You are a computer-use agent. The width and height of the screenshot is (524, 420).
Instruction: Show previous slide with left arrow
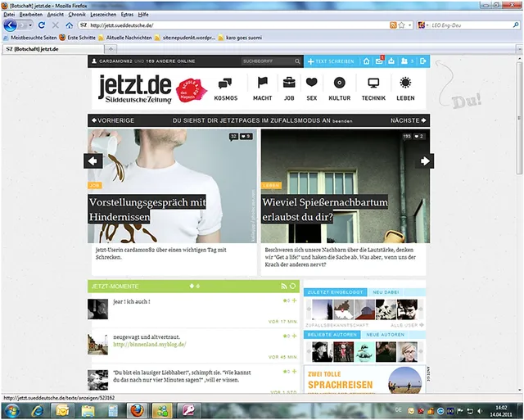[93, 161]
